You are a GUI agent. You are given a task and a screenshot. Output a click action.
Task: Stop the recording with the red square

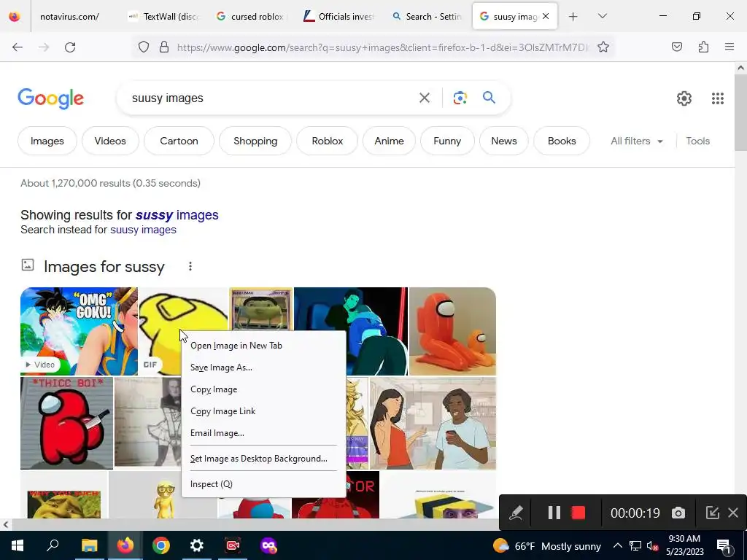coord(578,513)
